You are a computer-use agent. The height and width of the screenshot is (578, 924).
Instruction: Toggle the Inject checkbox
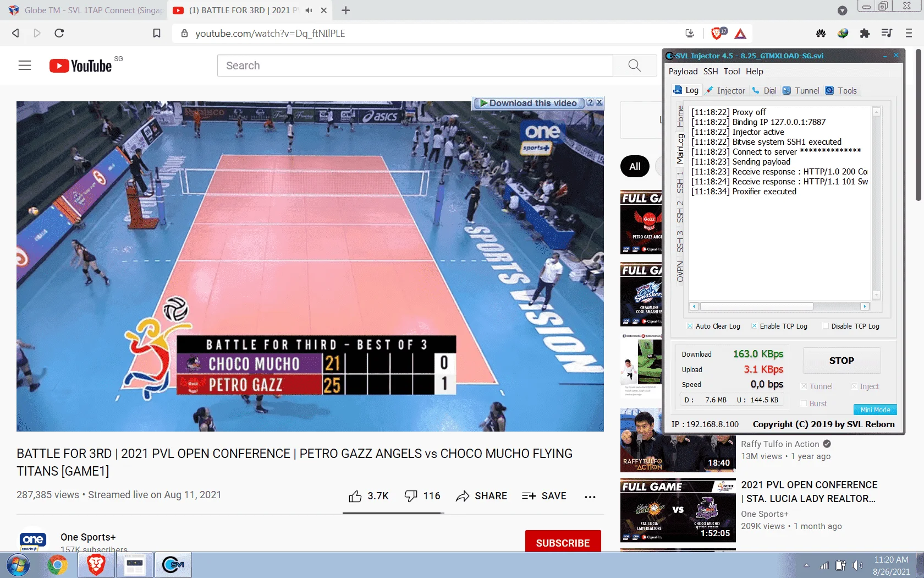(x=854, y=386)
